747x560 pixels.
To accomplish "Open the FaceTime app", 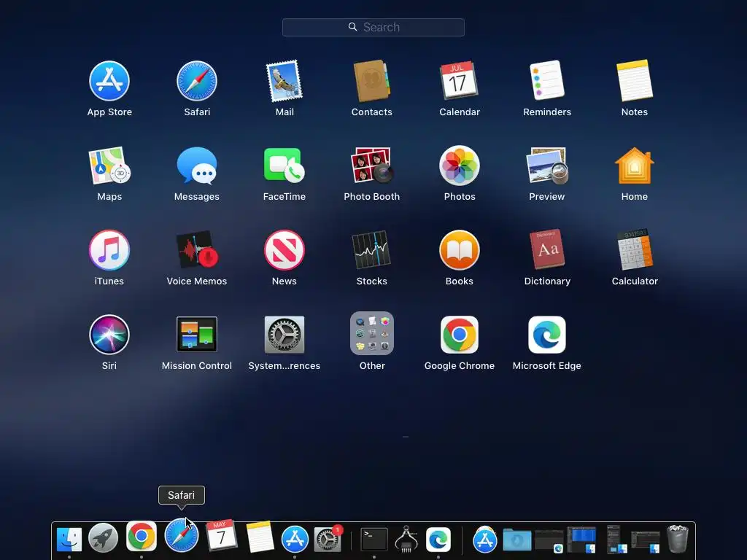I will coord(285,166).
